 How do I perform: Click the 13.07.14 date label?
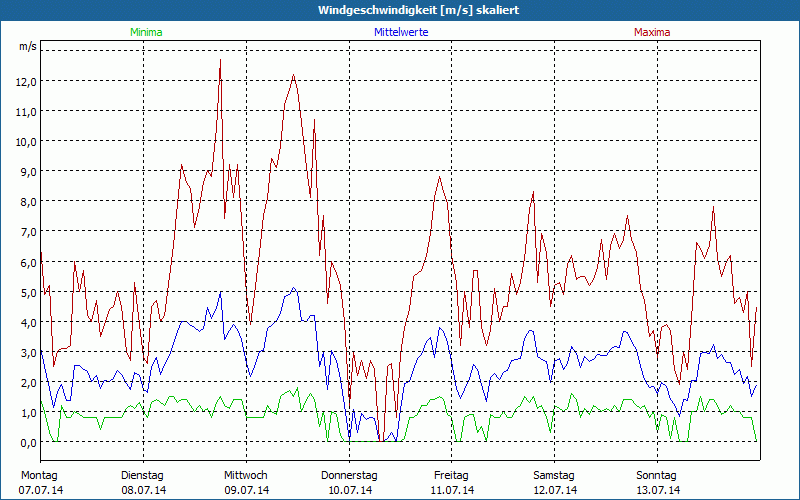click(x=657, y=490)
